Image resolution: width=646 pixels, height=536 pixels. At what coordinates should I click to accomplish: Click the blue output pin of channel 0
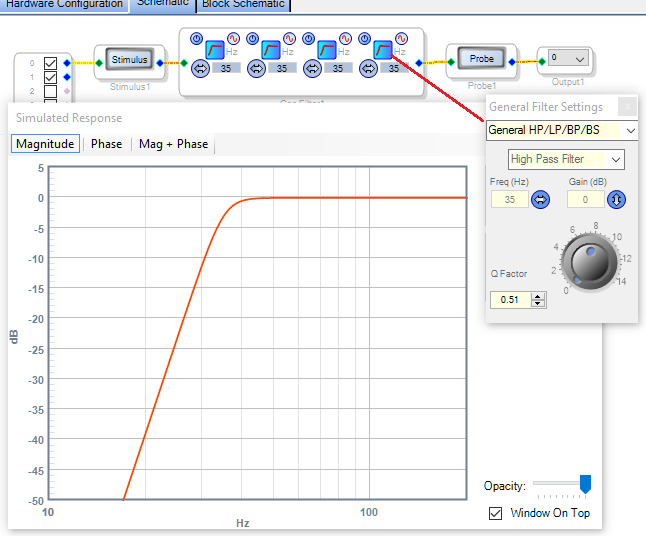[67, 63]
